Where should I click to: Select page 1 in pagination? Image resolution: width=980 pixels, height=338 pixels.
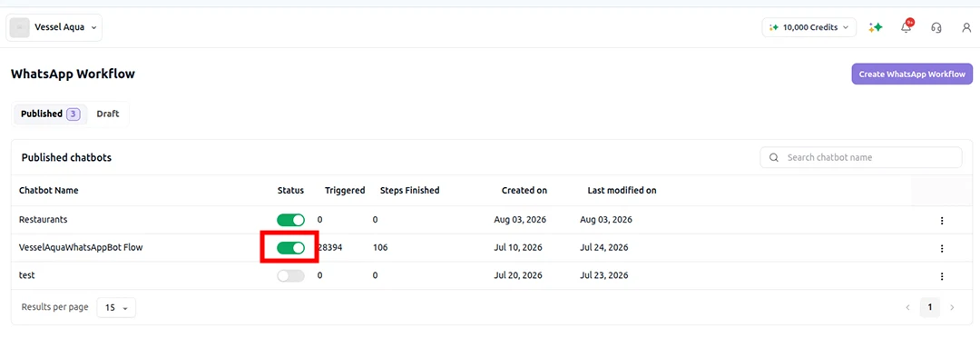tap(930, 307)
